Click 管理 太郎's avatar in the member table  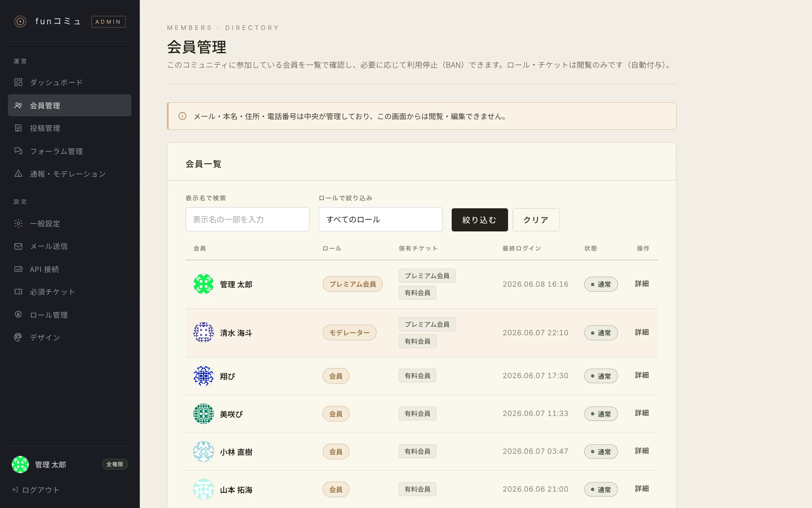203,284
